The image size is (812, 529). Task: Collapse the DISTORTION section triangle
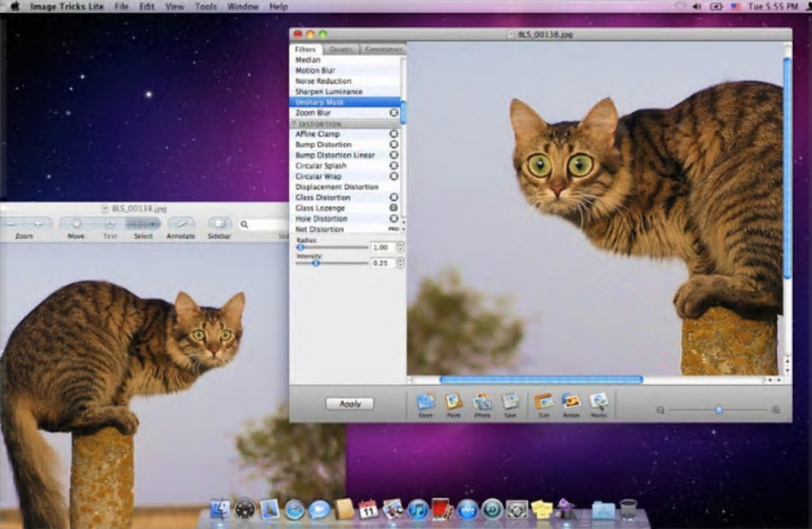pyautogui.click(x=294, y=124)
